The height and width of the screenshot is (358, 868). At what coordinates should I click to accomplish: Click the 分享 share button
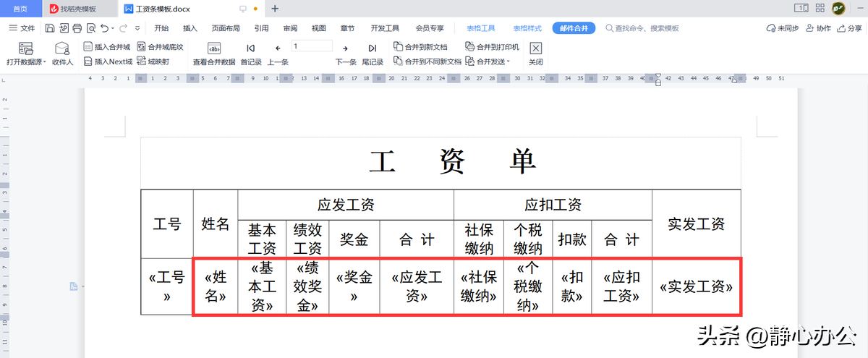(850, 28)
